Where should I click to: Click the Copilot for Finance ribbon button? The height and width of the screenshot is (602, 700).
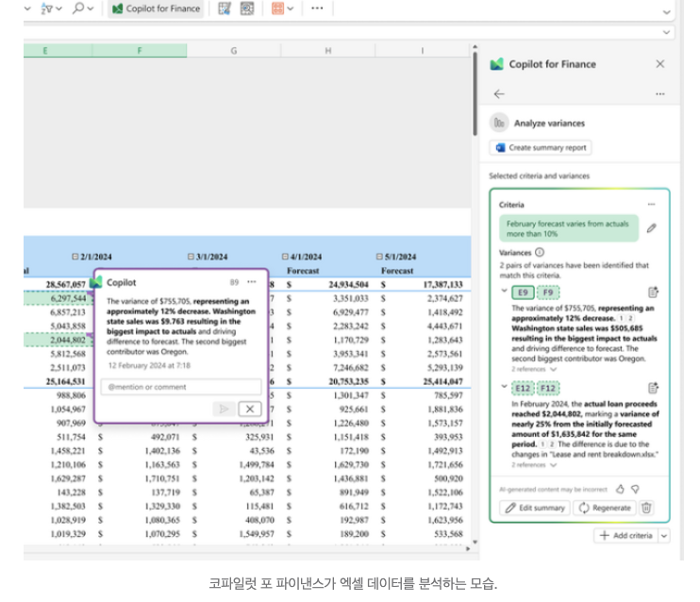[157, 8]
